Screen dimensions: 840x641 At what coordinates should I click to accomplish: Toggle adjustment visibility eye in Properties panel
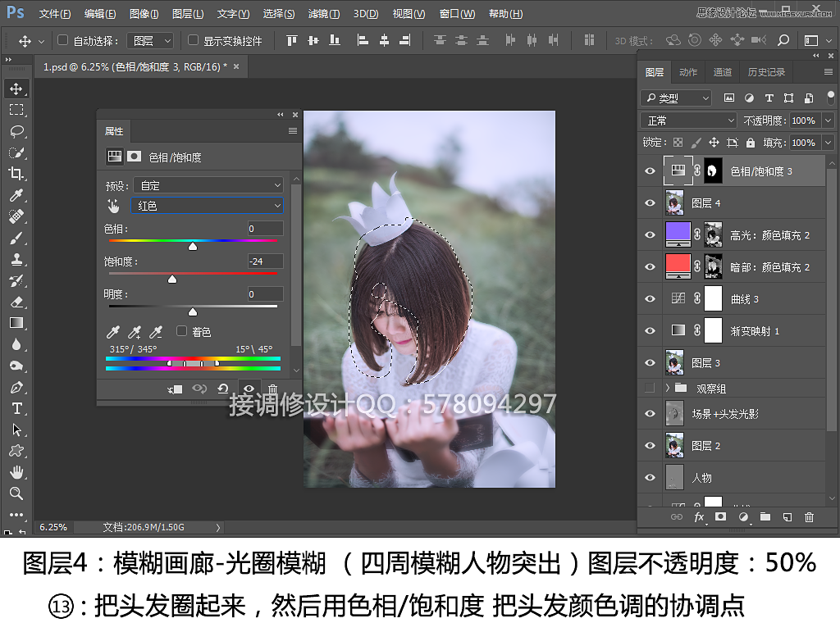click(249, 389)
